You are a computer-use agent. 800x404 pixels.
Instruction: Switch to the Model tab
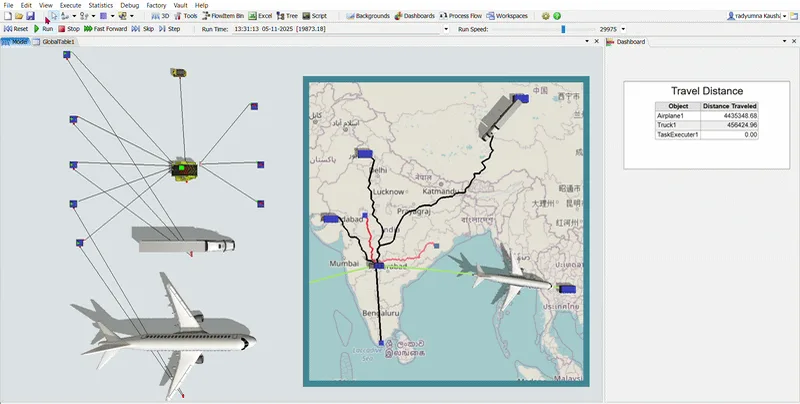click(x=15, y=42)
